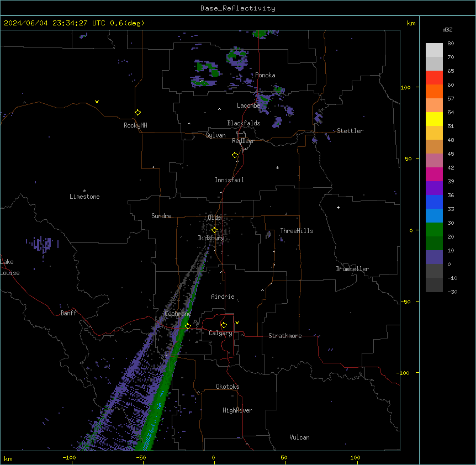
Task: Click the 80 dBZ light grey legend swatch
Action: coord(434,50)
